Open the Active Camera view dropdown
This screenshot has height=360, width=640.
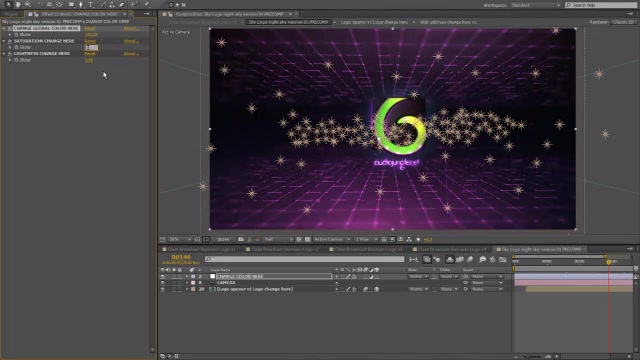click(x=332, y=240)
